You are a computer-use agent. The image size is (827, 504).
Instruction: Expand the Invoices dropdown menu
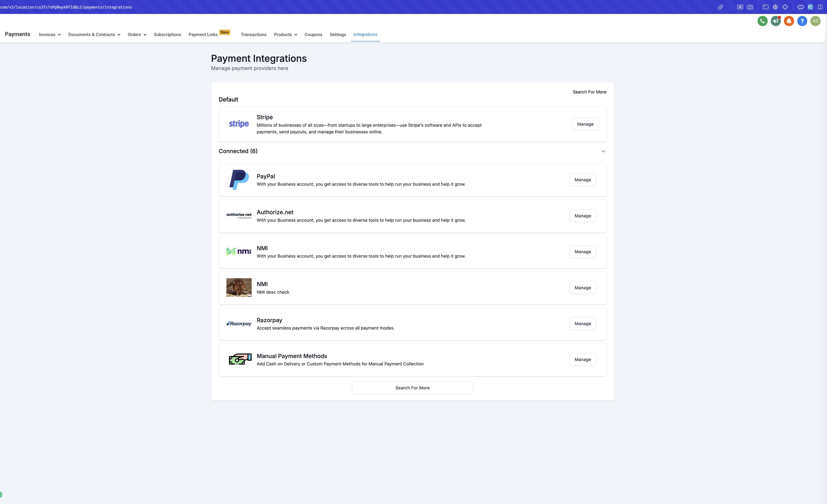click(x=50, y=34)
